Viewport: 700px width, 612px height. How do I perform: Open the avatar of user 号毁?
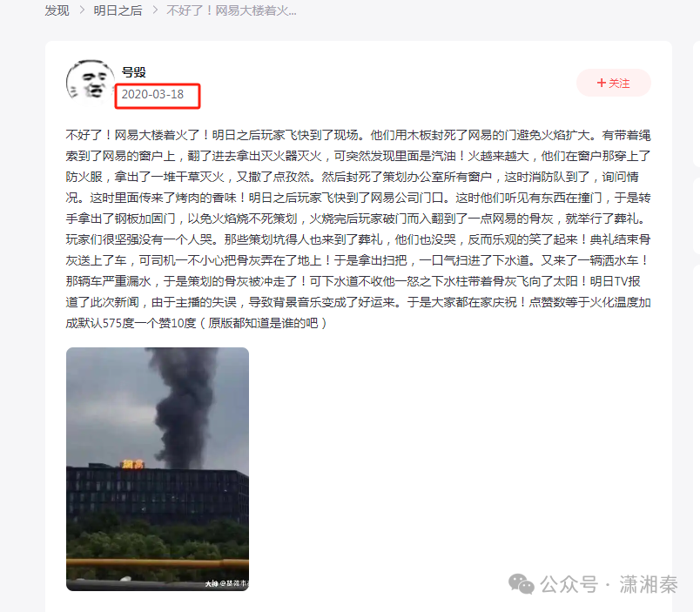click(x=91, y=81)
